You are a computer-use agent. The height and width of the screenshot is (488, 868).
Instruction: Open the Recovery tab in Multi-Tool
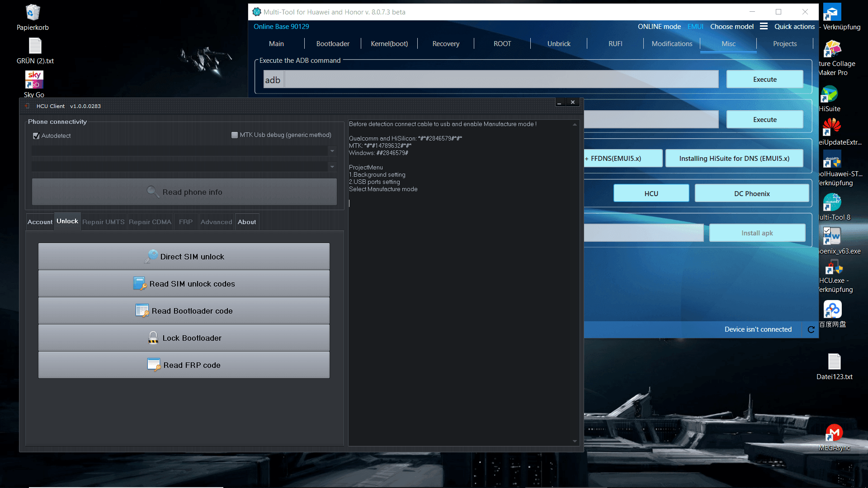[x=446, y=44]
